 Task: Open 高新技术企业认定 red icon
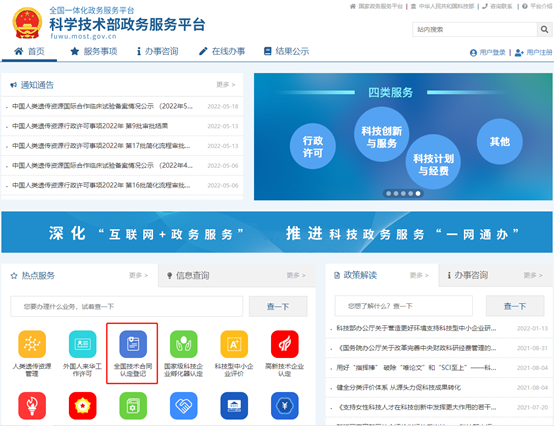(284, 344)
